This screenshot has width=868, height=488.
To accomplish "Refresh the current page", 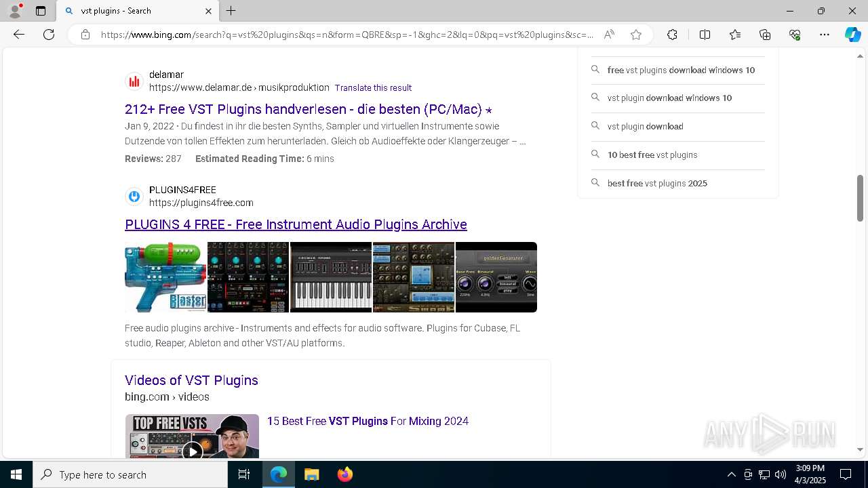I will click(49, 35).
